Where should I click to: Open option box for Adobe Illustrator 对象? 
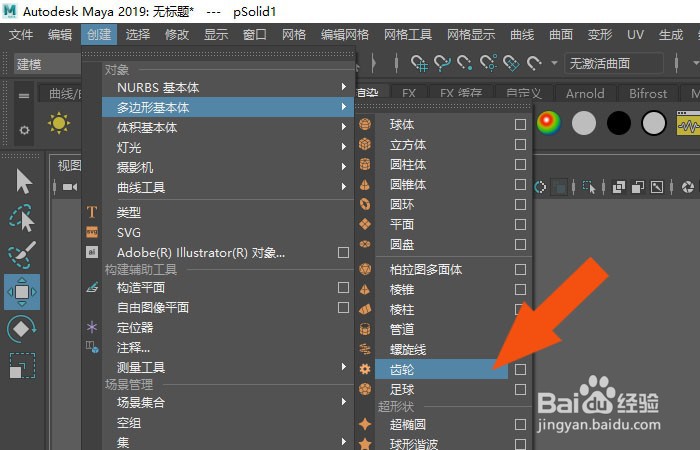click(343, 253)
